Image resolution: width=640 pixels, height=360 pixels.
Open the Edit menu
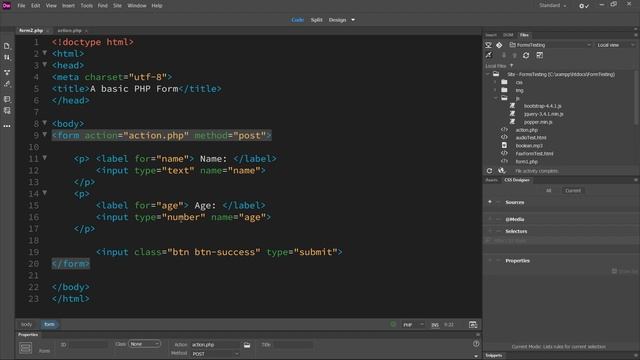(36, 6)
